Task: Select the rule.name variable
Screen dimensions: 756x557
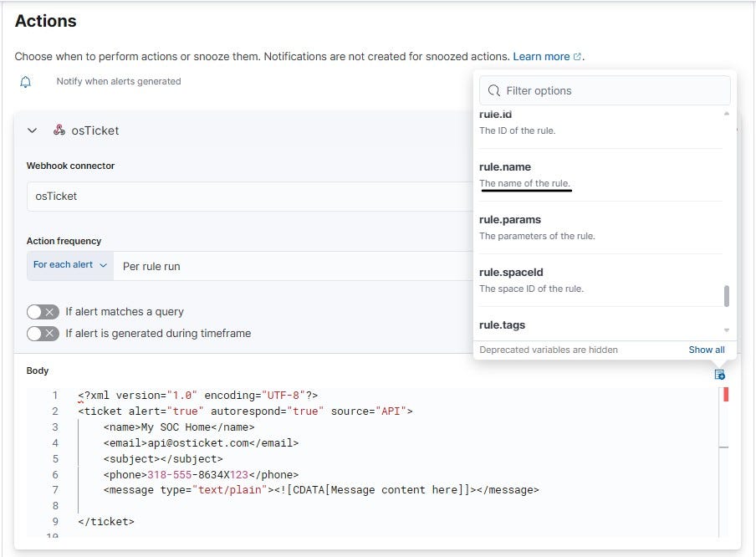Action: click(x=600, y=175)
